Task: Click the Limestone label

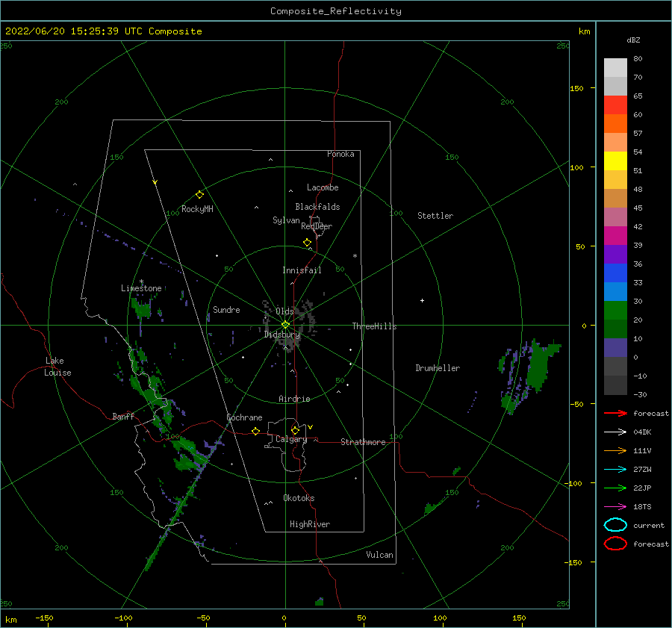Action: click(x=141, y=288)
